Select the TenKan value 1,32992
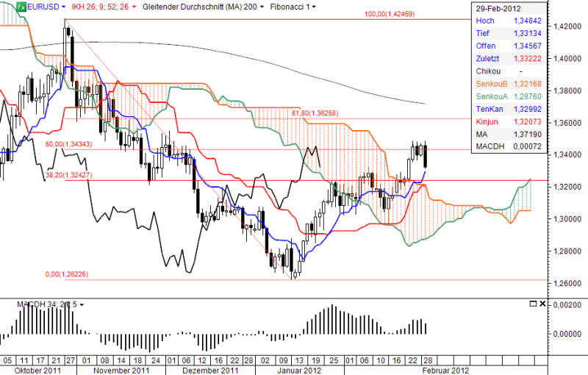The width and height of the screenshot is (588, 375). pyautogui.click(x=527, y=109)
